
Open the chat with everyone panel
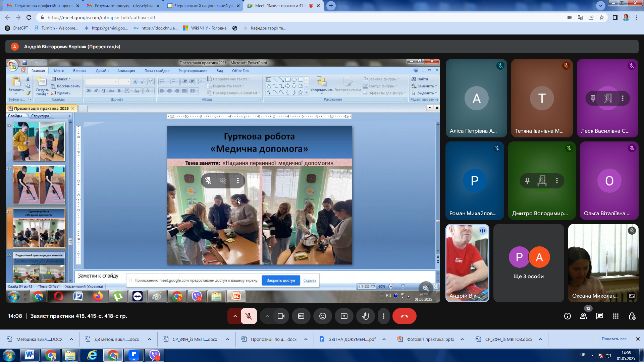pos(600,316)
